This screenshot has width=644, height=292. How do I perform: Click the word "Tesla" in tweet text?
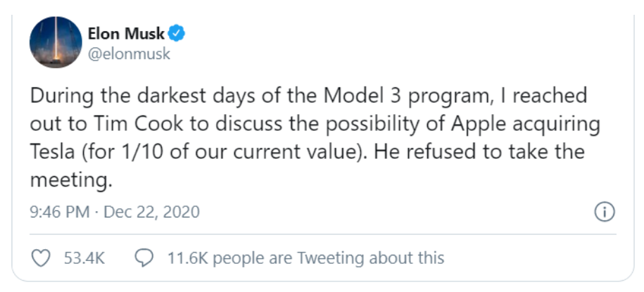(52, 152)
